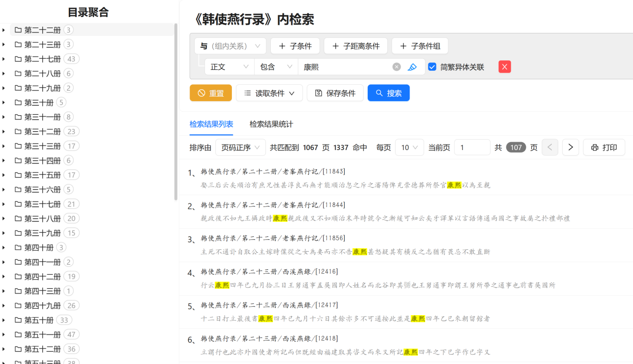The width and height of the screenshot is (633, 364).
Task: Delete the condition with the red X
Action: (x=504, y=67)
